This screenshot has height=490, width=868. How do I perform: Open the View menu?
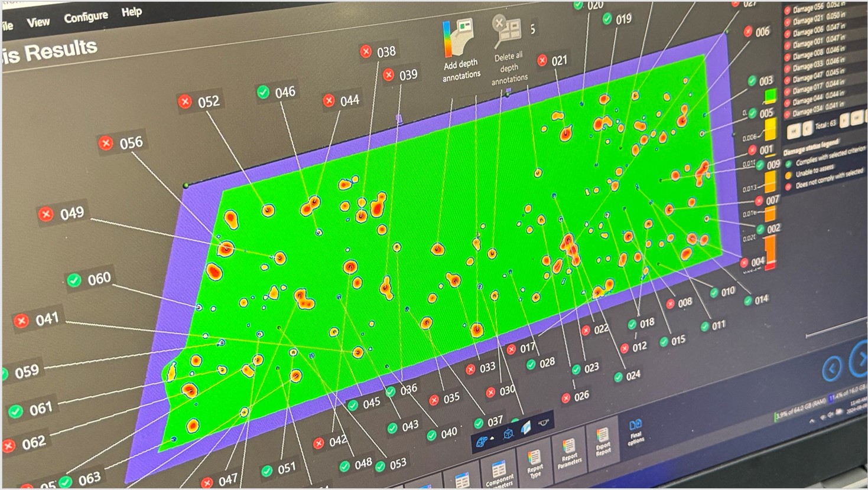[38, 22]
